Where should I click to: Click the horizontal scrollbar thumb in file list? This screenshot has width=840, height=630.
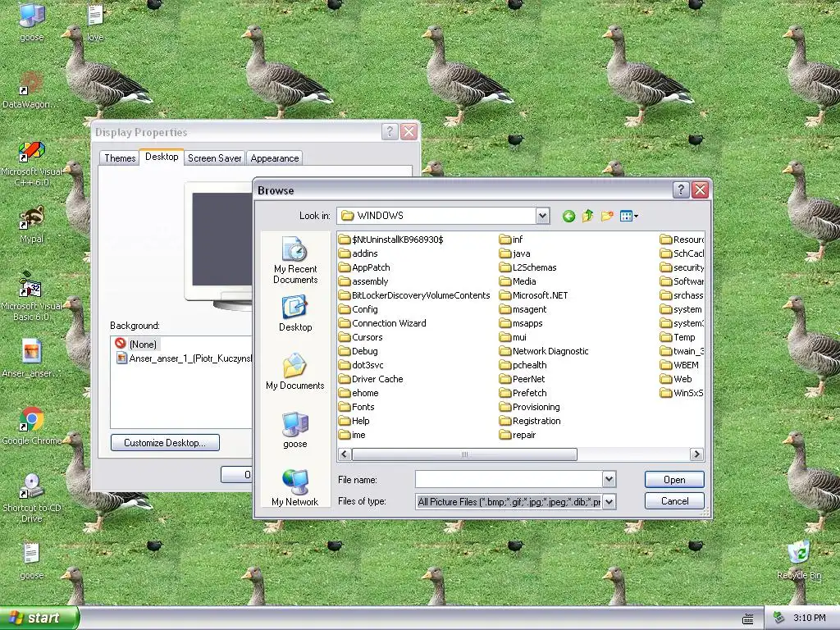[x=464, y=454]
